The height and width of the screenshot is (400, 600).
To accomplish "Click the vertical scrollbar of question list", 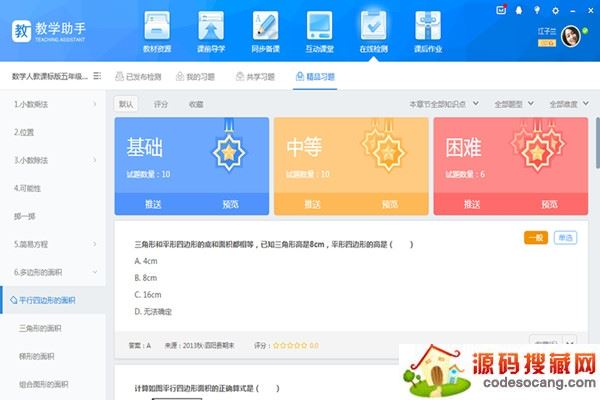I will [x=598, y=143].
